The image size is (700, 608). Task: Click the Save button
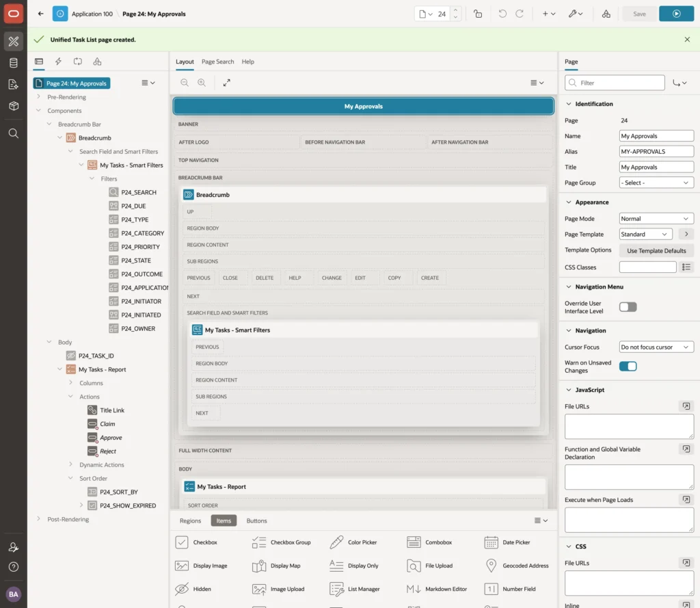[x=639, y=14]
